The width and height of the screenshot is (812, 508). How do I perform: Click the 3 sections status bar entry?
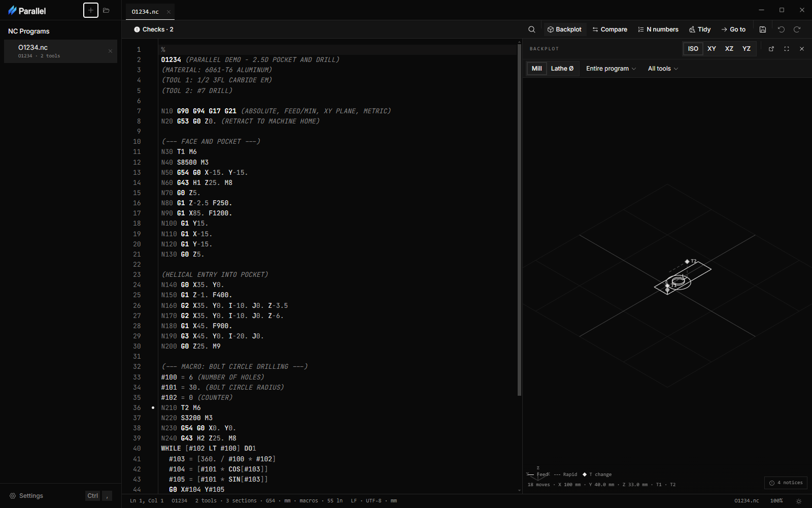pyautogui.click(x=241, y=501)
